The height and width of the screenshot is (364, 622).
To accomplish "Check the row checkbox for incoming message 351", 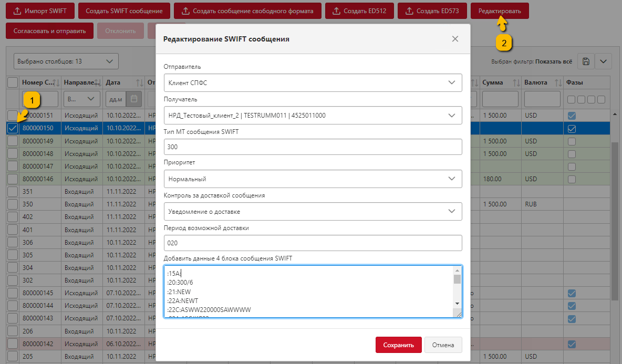I will (13, 192).
